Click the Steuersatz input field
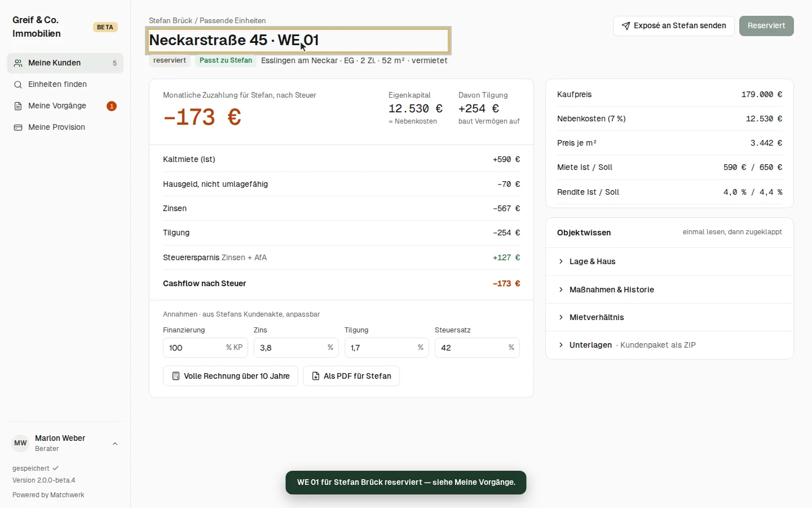Screen dimensions: 812x508 (x=477, y=348)
